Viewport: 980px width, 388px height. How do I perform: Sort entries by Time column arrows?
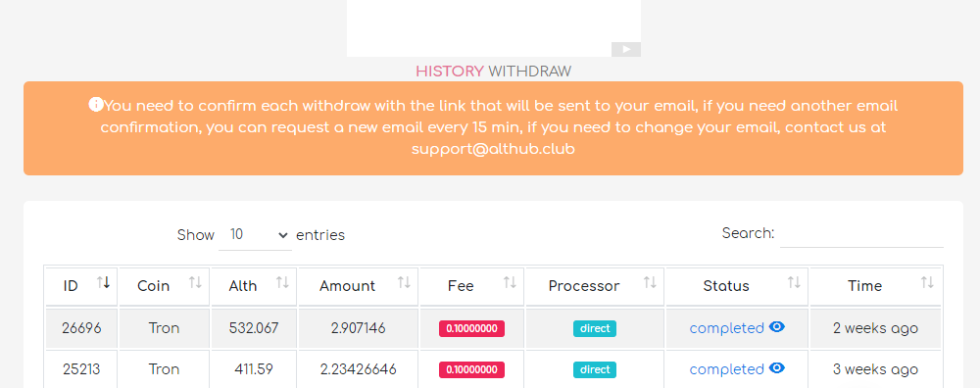click(x=927, y=282)
